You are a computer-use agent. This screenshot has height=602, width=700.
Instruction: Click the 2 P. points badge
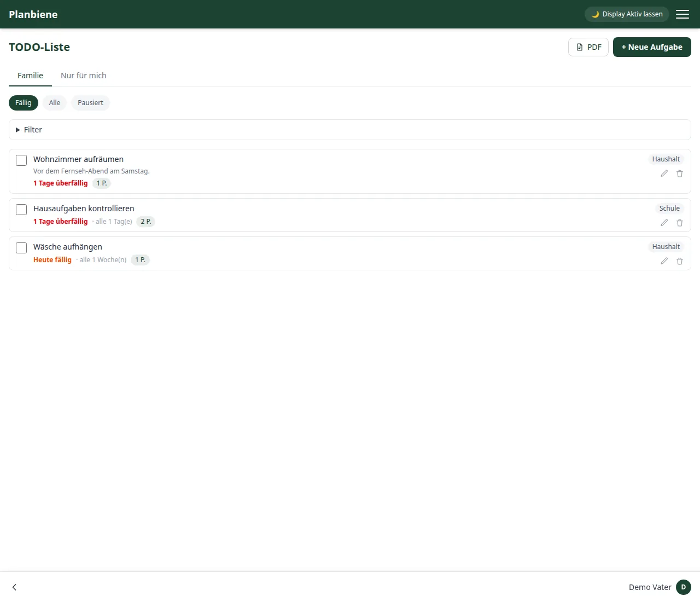146,222
